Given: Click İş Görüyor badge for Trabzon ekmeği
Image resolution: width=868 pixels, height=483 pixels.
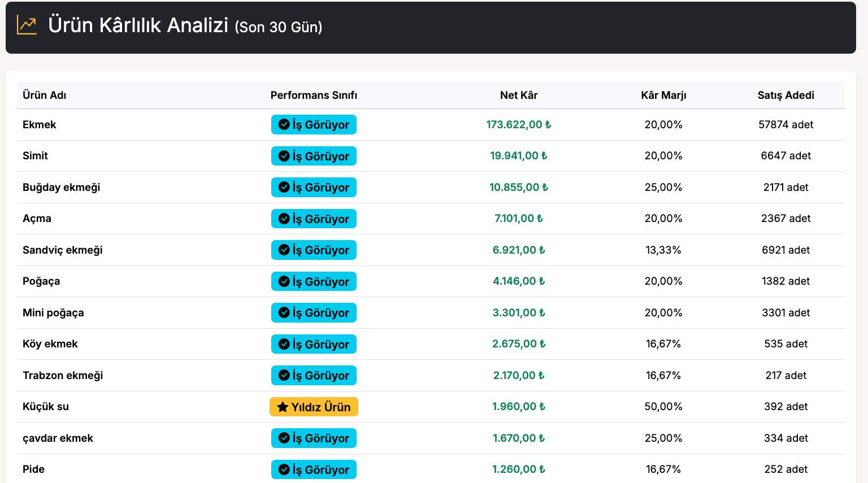Looking at the screenshot, I should coord(314,376).
